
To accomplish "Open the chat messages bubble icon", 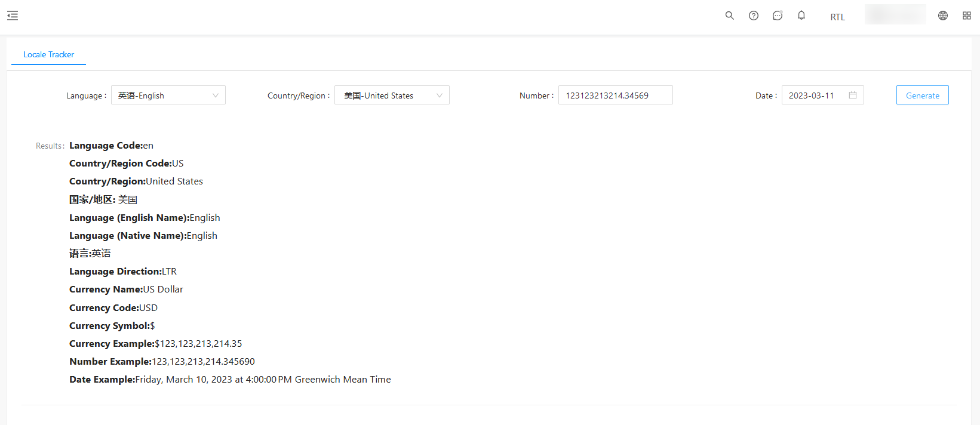I will [x=778, y=16].
